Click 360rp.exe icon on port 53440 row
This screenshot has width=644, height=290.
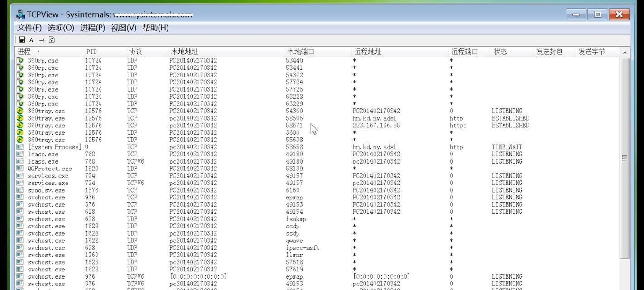(20, 60)
